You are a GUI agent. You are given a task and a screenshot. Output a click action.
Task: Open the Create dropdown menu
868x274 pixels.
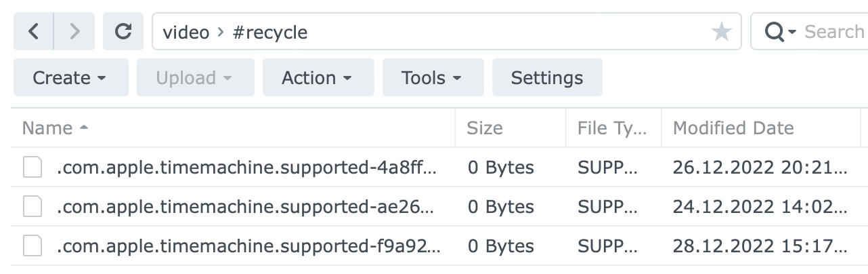click(x=70, y=78)
